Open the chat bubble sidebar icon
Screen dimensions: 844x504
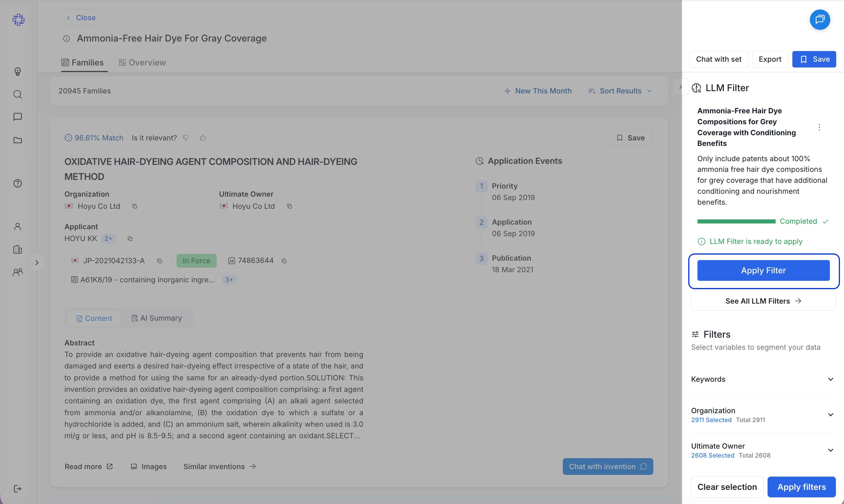point(18,117)
